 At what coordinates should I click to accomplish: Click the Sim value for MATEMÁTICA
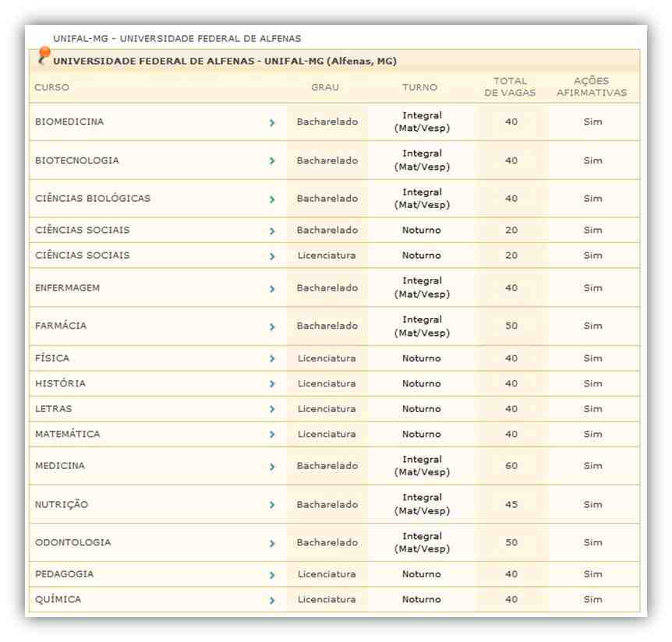coord(593,434)
